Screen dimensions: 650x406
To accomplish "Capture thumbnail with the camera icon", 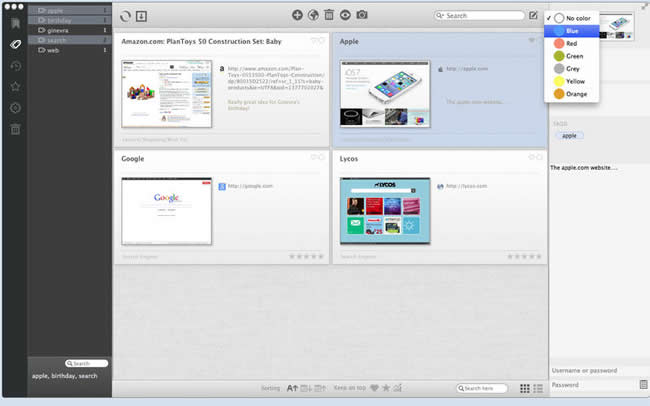I will [x=362, y=15].
